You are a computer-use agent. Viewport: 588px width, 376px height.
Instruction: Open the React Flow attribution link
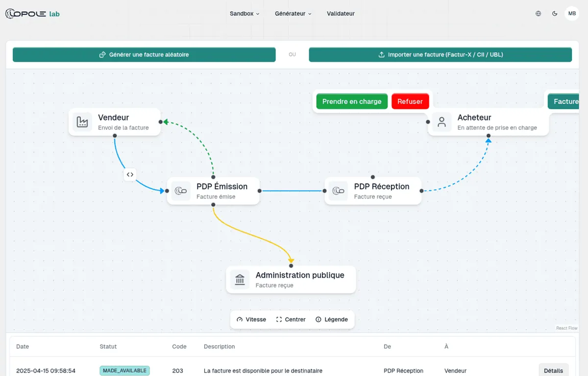566,328
